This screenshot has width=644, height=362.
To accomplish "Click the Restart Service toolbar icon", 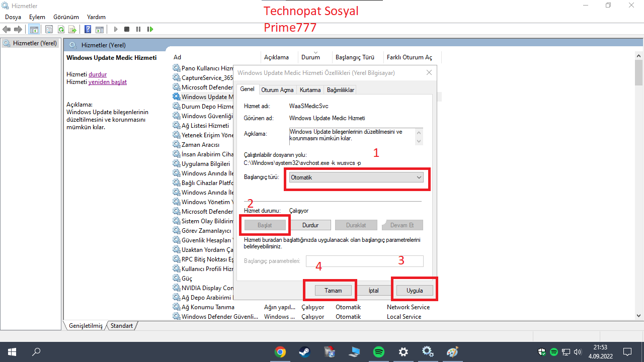I will pos(150,29).
